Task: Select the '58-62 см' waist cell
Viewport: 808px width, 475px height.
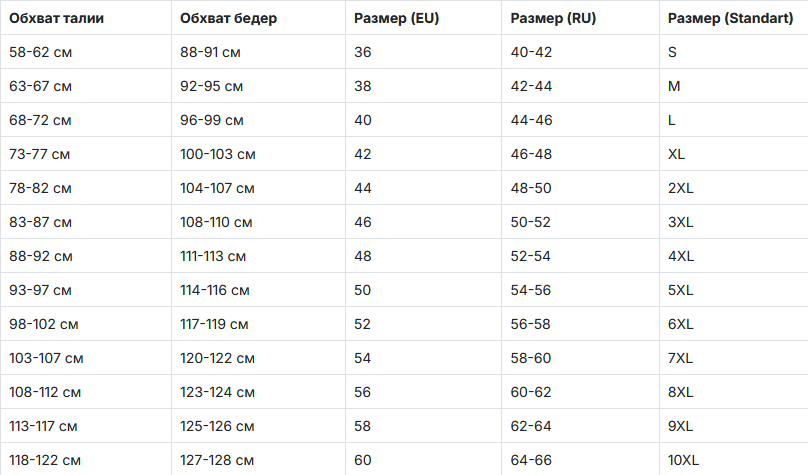Action: [x=40, y=52]
